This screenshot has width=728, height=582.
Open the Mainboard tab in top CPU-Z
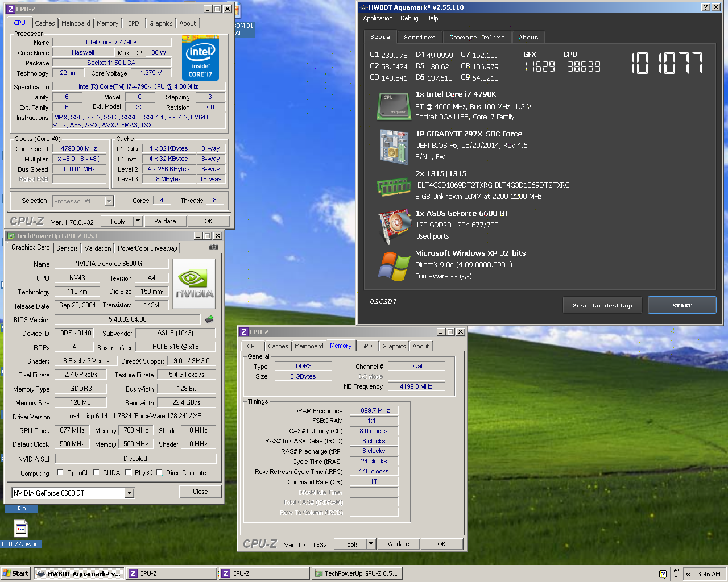(x=76, y=23)
